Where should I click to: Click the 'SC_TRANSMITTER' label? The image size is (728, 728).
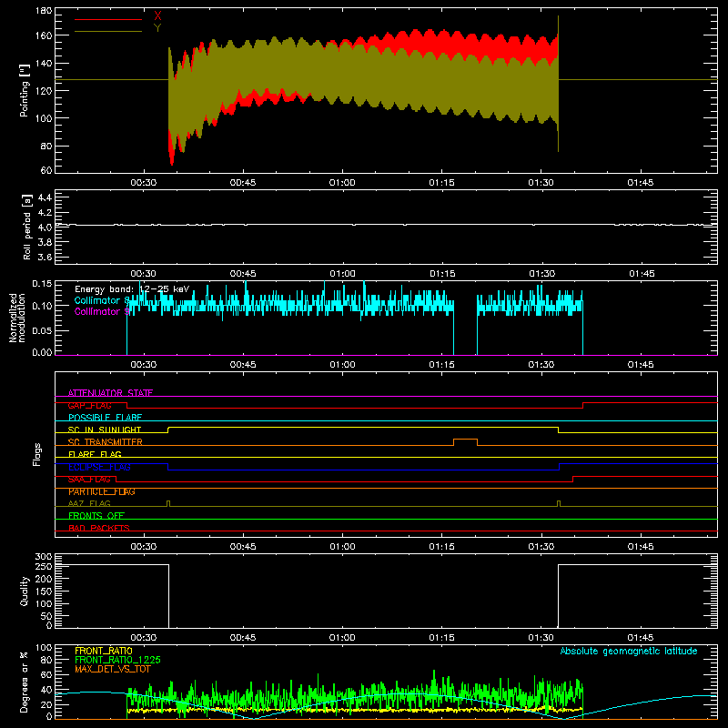coord(106,442)
